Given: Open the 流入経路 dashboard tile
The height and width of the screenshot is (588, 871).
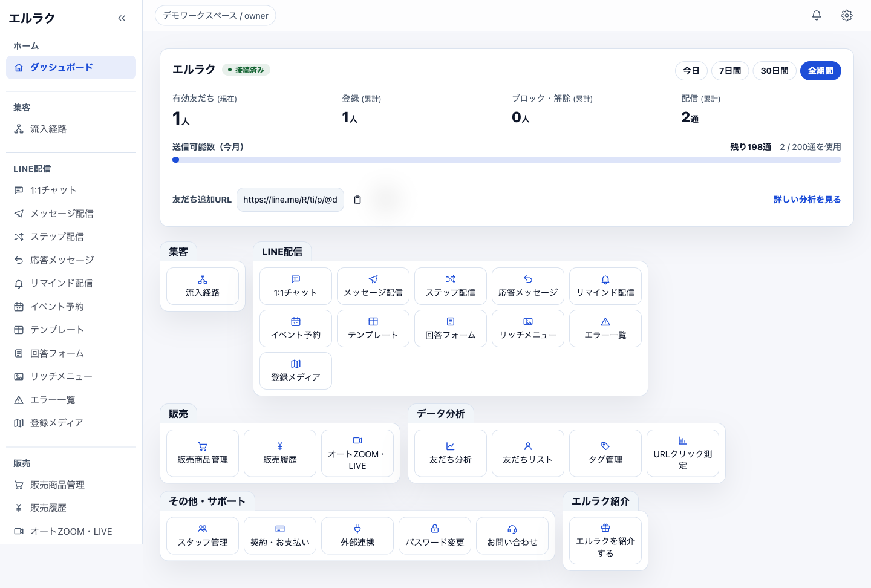Looking at the screenshot, I should coord(203,286).
